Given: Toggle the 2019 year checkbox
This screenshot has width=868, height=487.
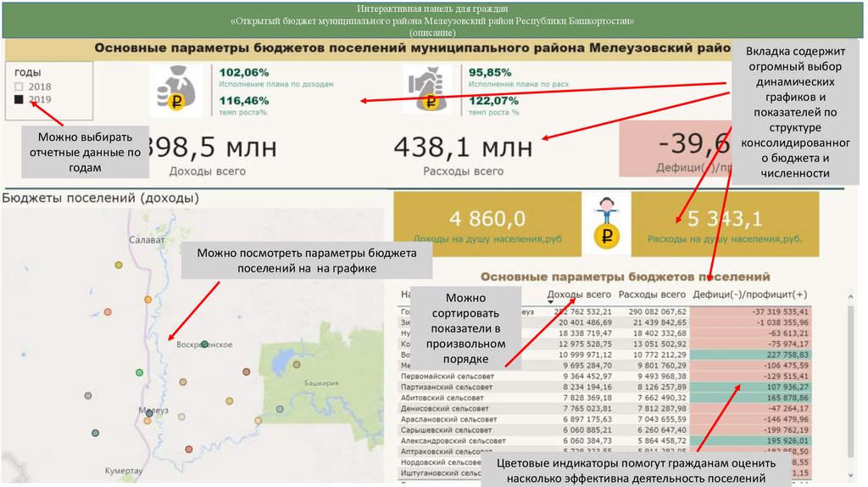Looking at the screenshot, I should 19,99.
